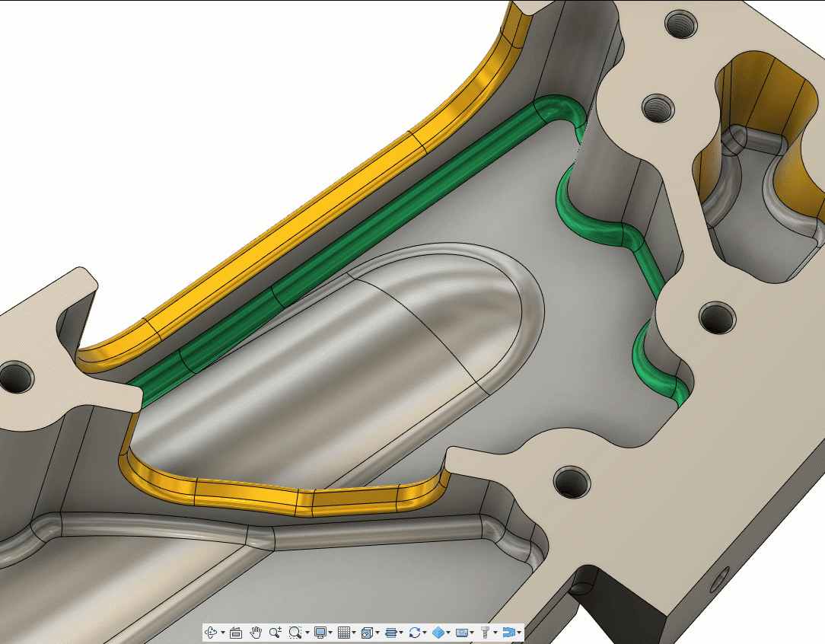
Task: Activate the Pan hand tool
Action: point(256,632)
